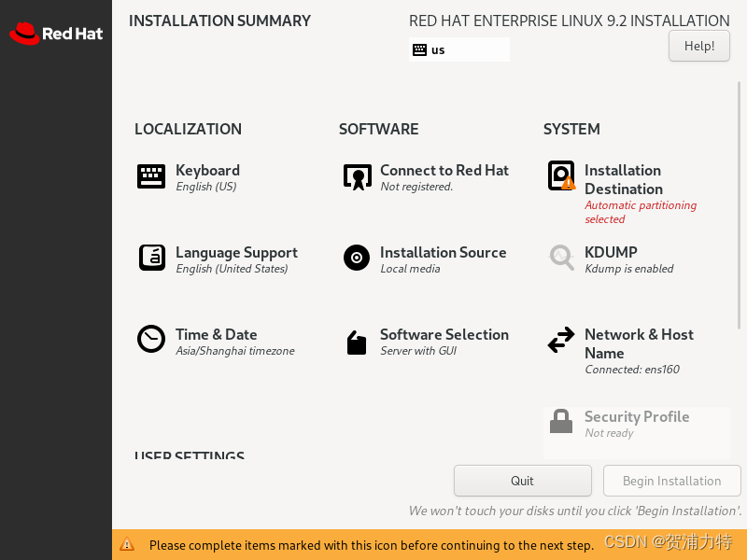The height and width of the screenshot is (560, 747).
Task: Open the 'us' keyboard layout selector
Action: [458, 49]
